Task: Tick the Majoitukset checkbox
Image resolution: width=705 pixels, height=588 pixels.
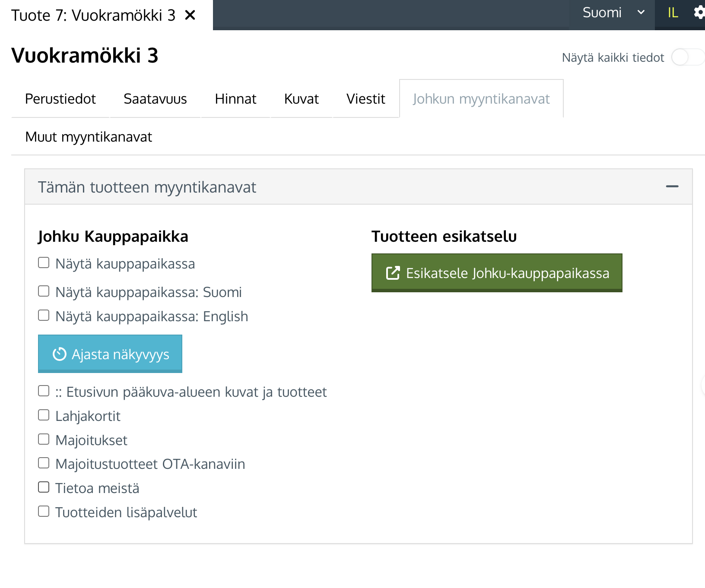Action: point(44,439)
